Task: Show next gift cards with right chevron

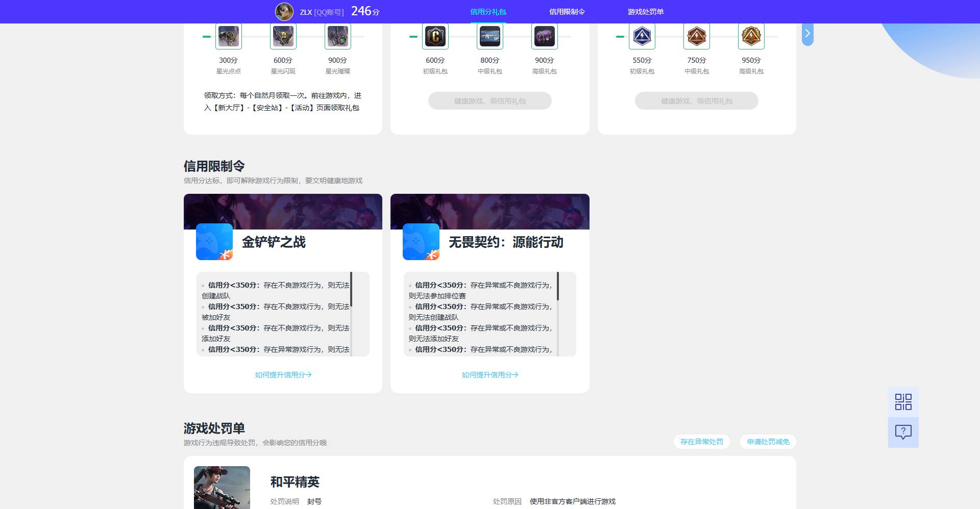Action: tap(807, 34)
